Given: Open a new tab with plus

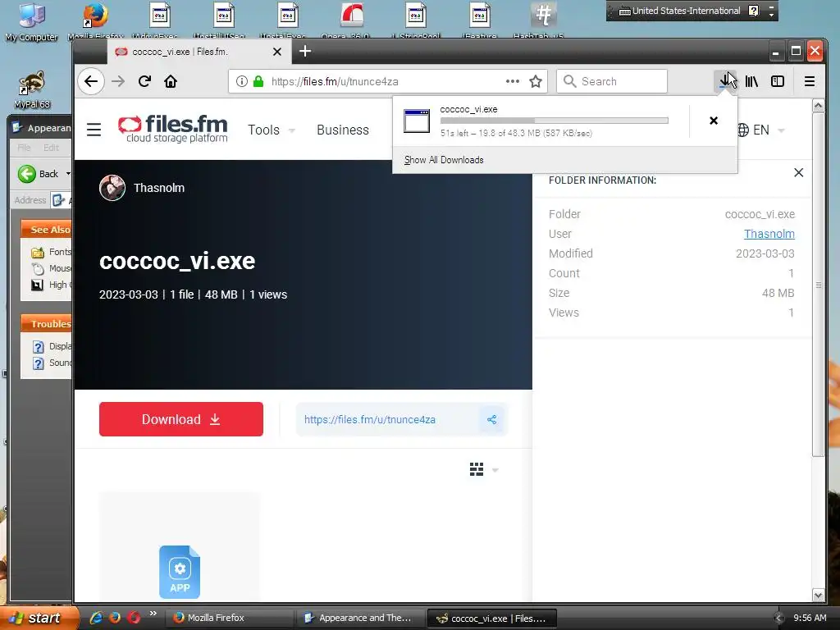Looking at the screenshot, I should (x=305, y=51).
